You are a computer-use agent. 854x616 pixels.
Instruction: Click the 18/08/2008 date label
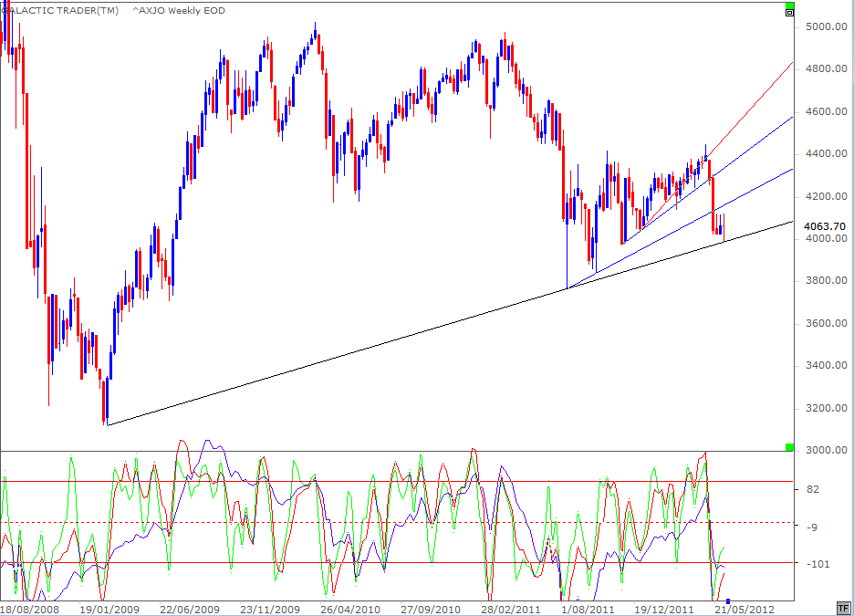(x=29, y=610)
